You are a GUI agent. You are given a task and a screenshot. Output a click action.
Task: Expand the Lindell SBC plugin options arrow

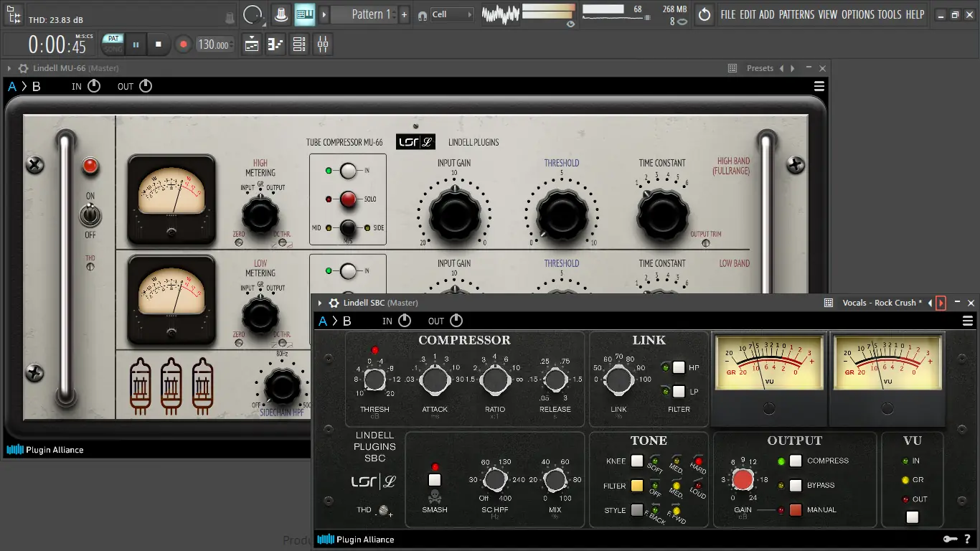coord(319,303)
